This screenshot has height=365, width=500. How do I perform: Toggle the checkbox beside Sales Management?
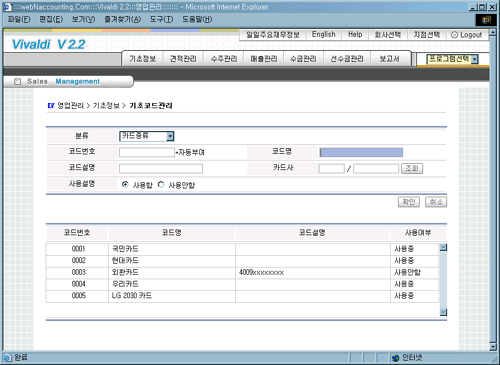tap(18, 81)
